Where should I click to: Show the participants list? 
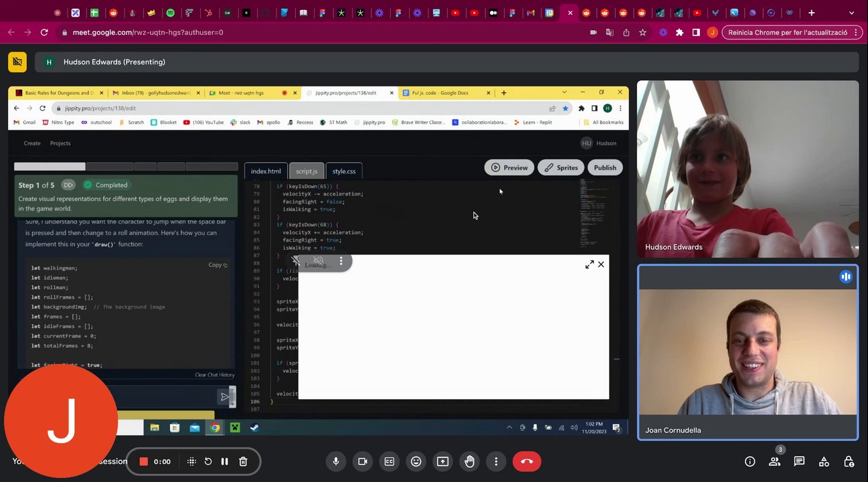[x=774, y=461]
